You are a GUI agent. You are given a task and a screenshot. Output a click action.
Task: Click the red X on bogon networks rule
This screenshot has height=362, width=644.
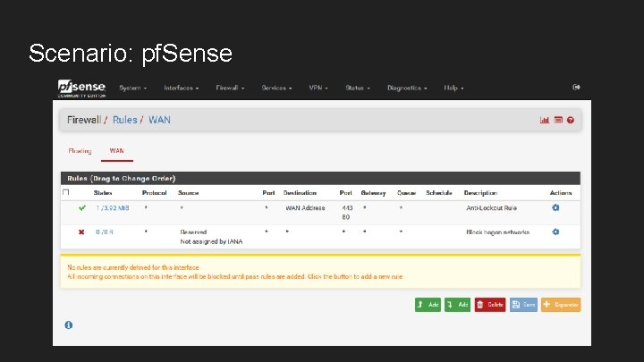click(81, 232)
